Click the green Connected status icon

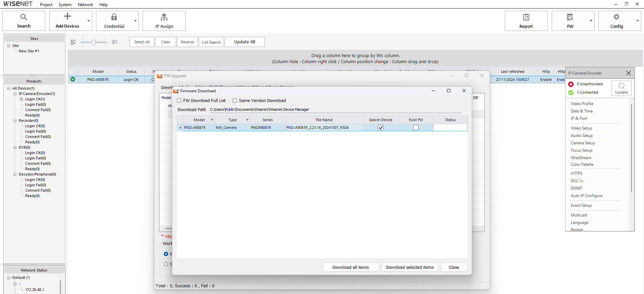click(x=571, y=93)
